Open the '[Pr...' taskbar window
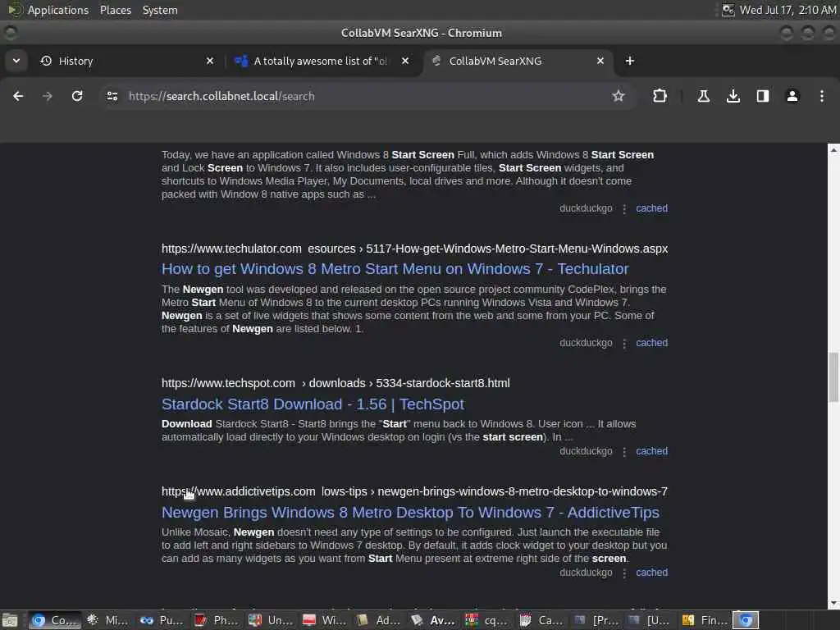840x630 pixels. click(x=596, y=620)
